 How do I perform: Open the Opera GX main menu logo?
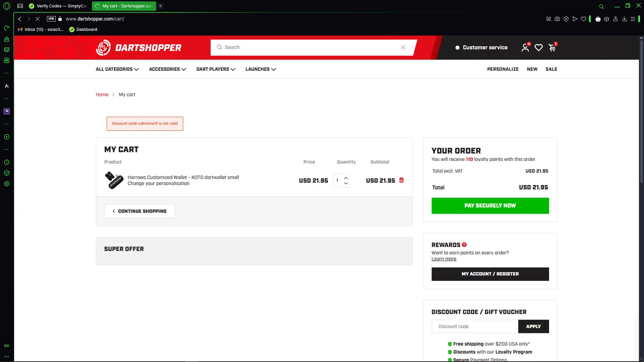pos(6,6)
